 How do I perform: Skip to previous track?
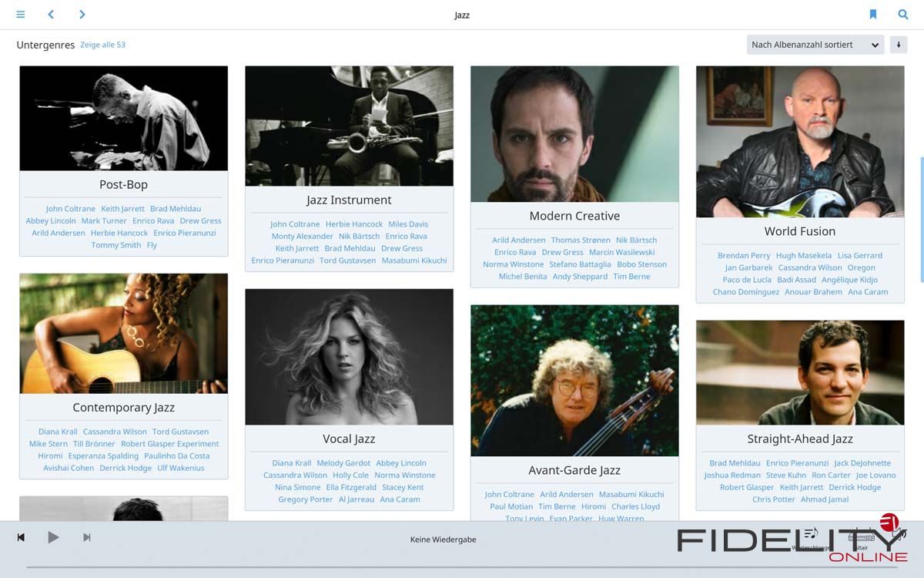click(x=21, y=537)
